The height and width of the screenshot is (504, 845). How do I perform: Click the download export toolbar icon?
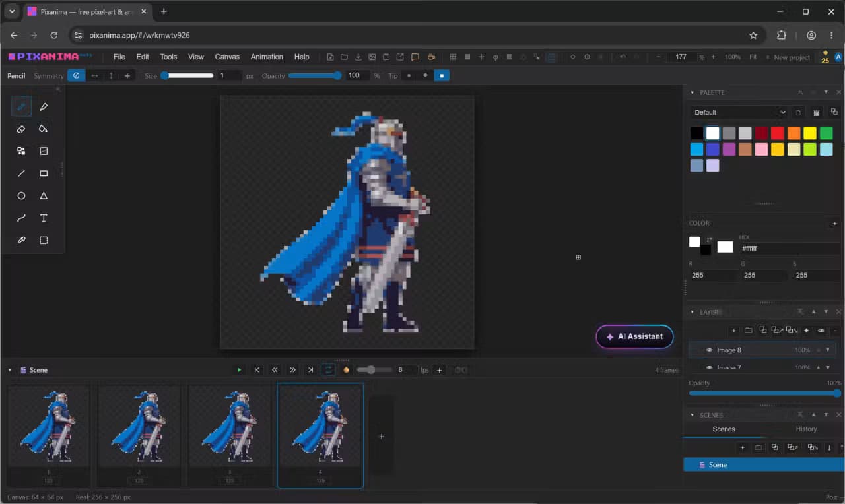point(358,57)
